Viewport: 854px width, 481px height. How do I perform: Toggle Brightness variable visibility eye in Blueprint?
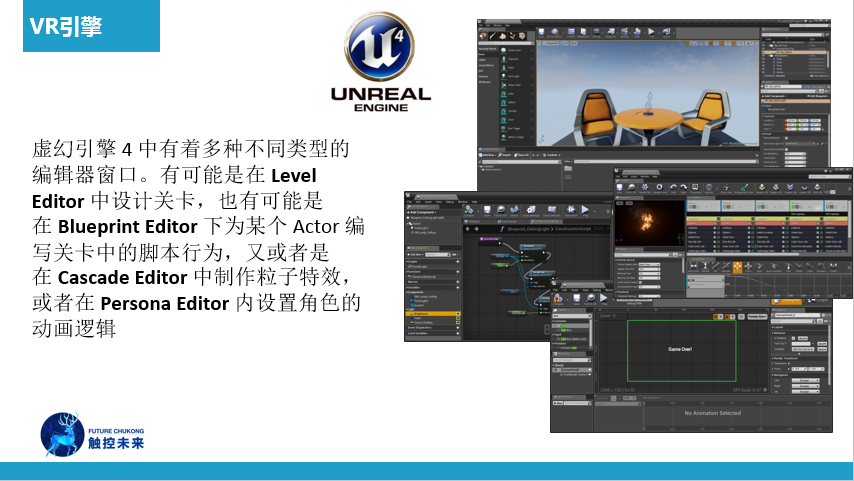pos(458,314)
